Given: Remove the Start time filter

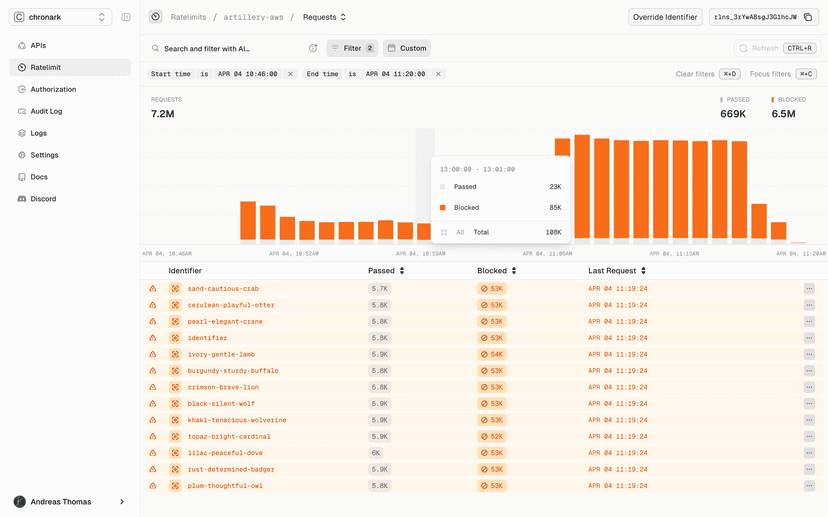Looking at the screenshot, I should [290, 74].
